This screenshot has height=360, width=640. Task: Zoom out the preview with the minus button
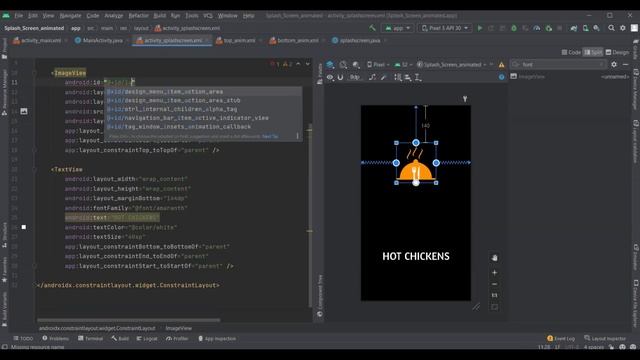[495, 284]
